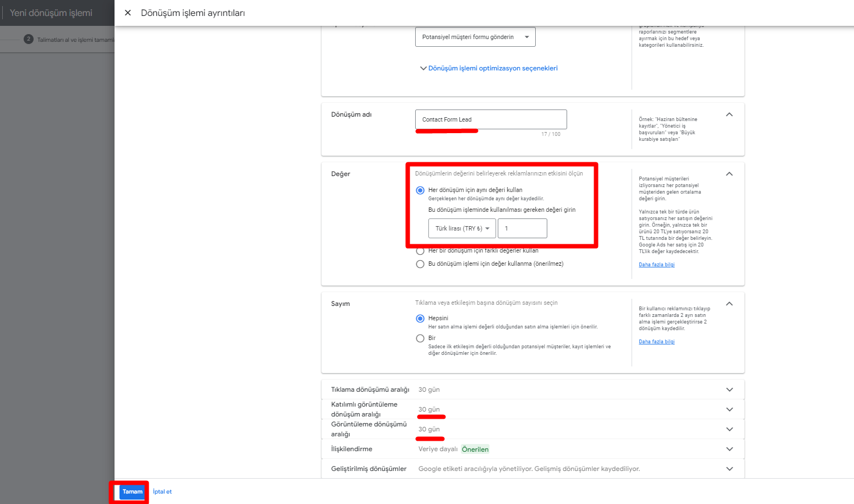The image size is (854, 504).
Task: Expand Tıklama dönüşümü aralığı row
Action: (729, 390)
